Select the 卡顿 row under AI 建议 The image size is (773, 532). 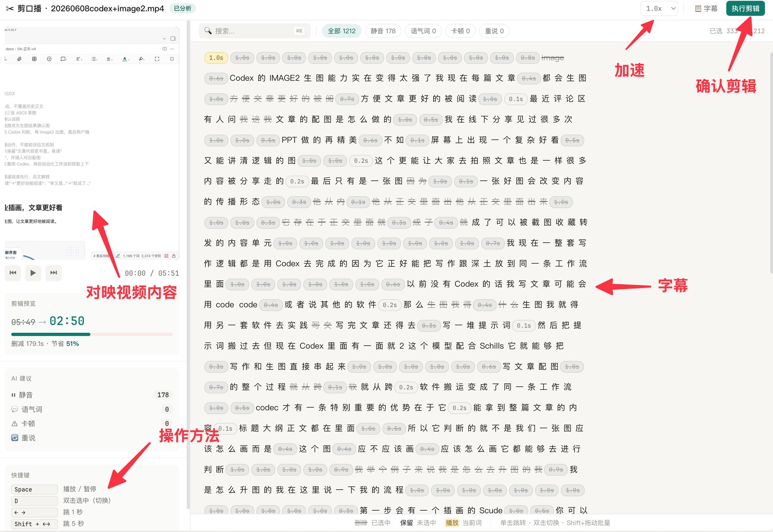click(x=92, y=423)
